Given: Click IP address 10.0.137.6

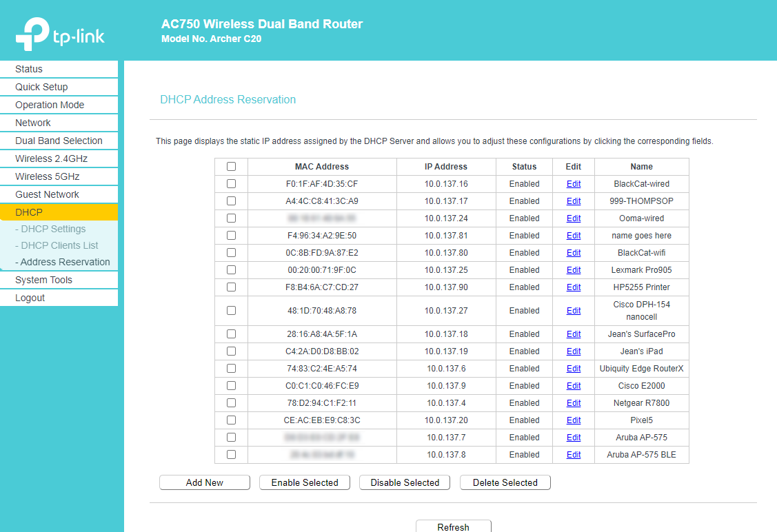Looking at the screenshot, I should 446,369.
